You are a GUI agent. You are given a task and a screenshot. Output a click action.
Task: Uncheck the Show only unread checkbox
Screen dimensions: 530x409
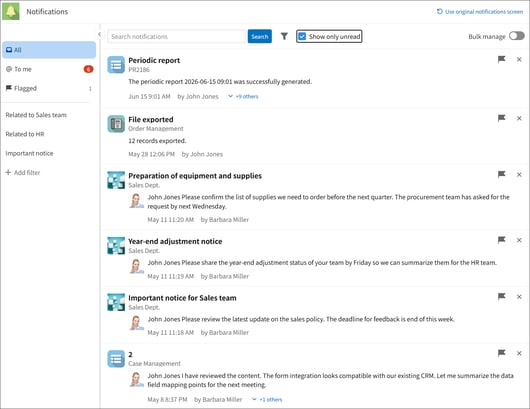302,37
